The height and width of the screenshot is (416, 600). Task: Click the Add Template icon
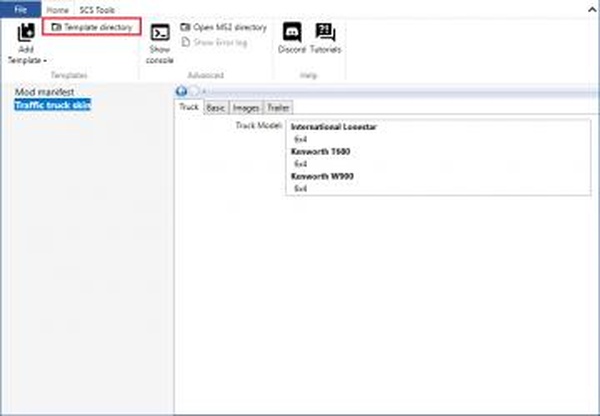(x=26, y=34)
